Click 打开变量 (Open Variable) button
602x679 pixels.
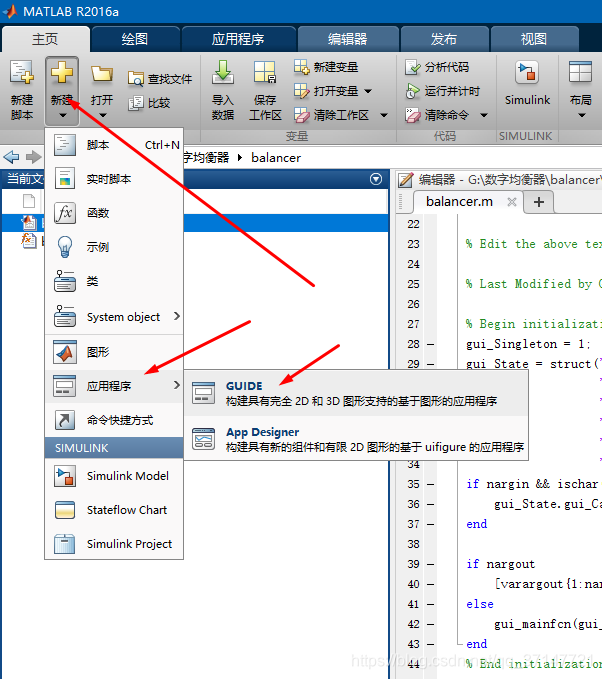(x=326, y=91)
